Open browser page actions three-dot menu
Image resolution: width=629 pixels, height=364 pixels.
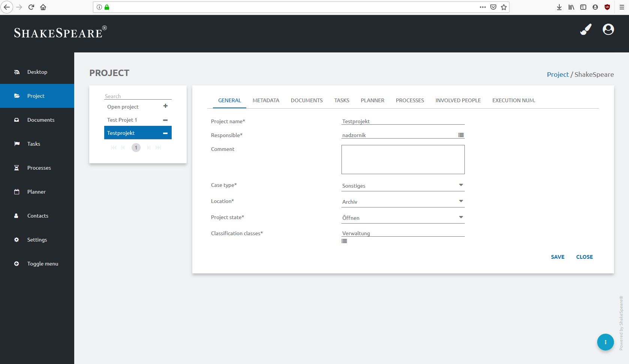[483, 7]
